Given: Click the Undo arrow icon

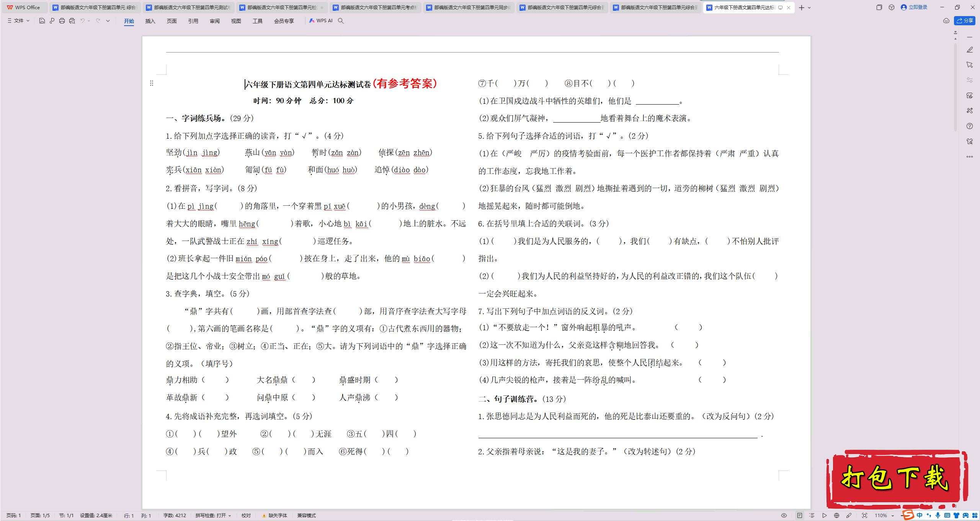Looking at the screenshot, I should click(x=82, y=21).
